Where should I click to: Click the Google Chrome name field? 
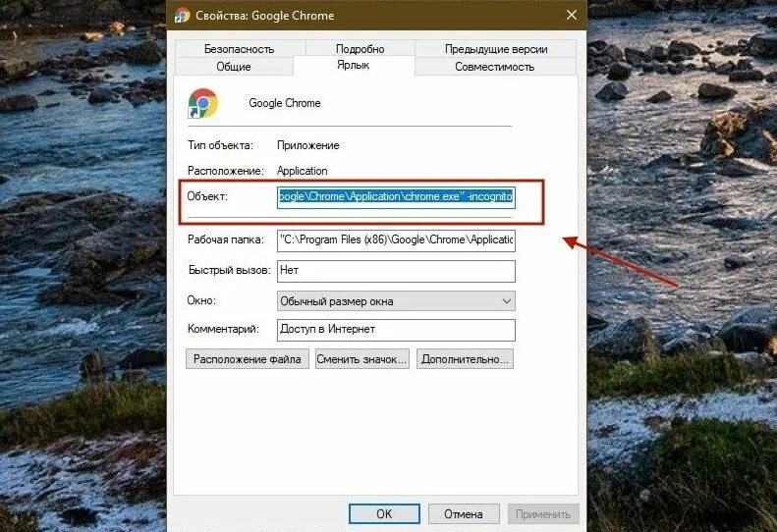click(x=285, y=103)
